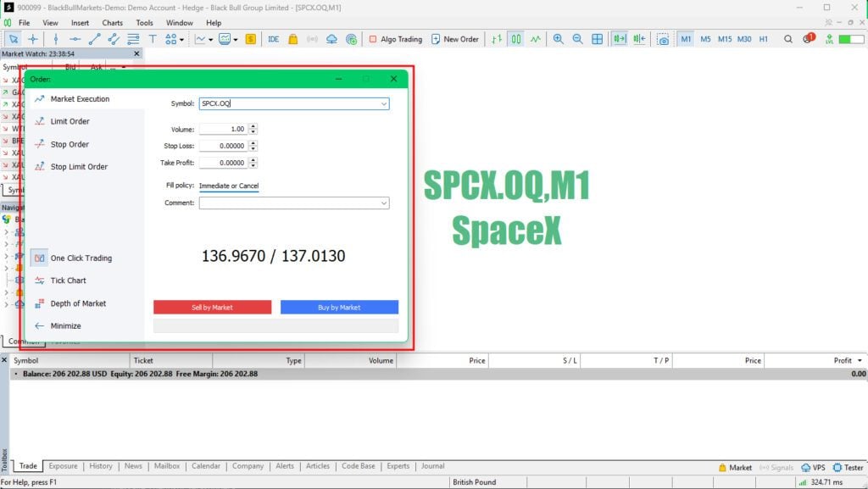Image resolution: width=868 pixels, height=489 pixels.
Task: Select the cursor arrow tool
Action: pyautogui.click(x=14, y=39)
